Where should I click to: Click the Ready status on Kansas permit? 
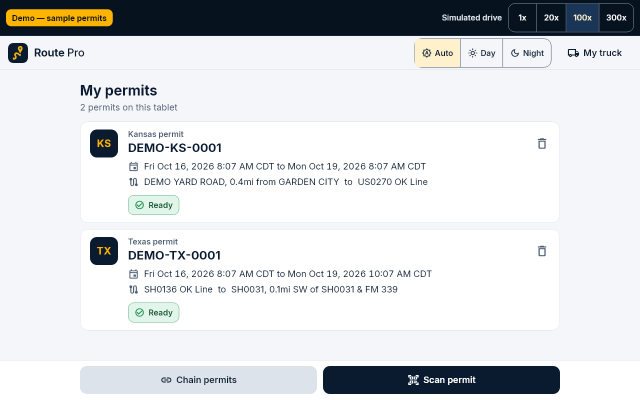153,205
